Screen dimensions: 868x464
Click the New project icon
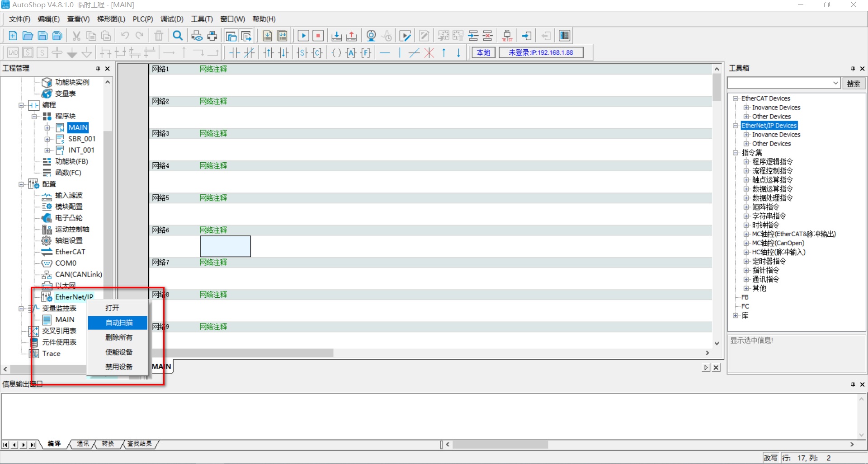tap(13, 36)
